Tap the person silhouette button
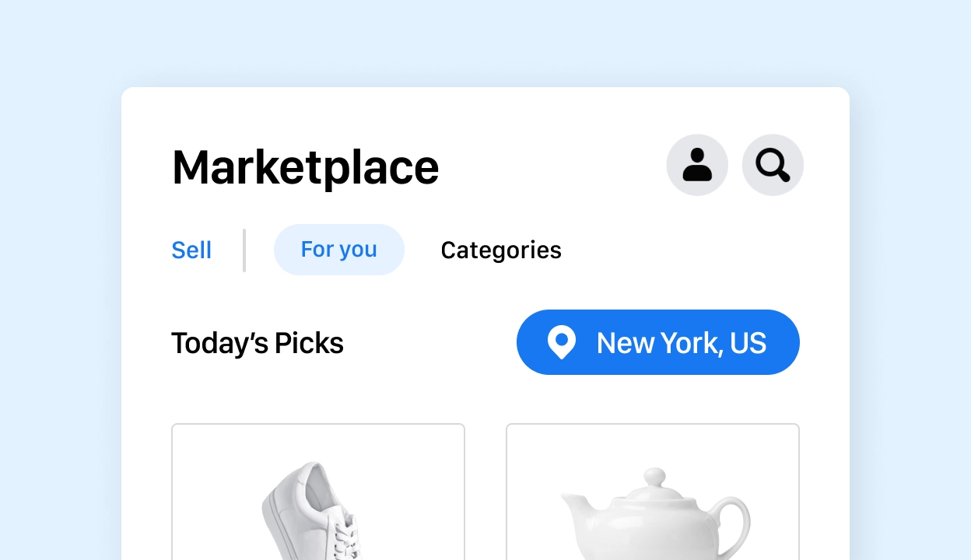This screenshot has width=971, height=560. pyautogui.click(x=697, y=165)
